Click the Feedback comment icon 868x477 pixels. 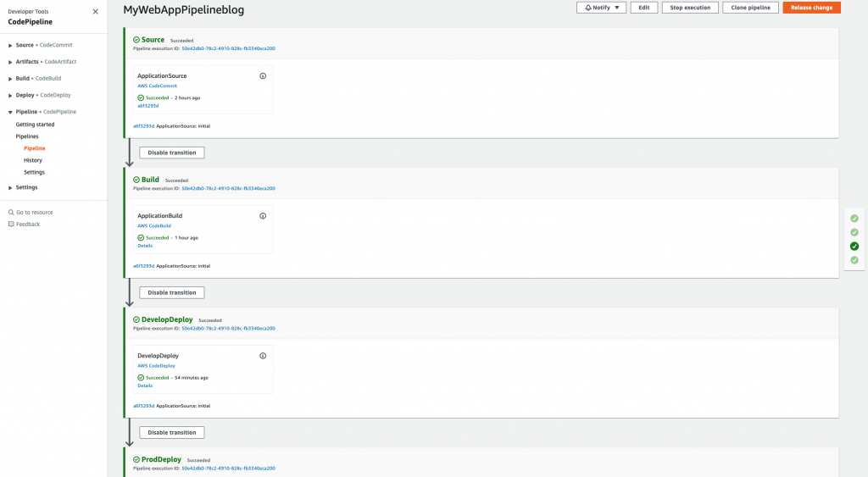pyautogui.click(x=11, y=225)
